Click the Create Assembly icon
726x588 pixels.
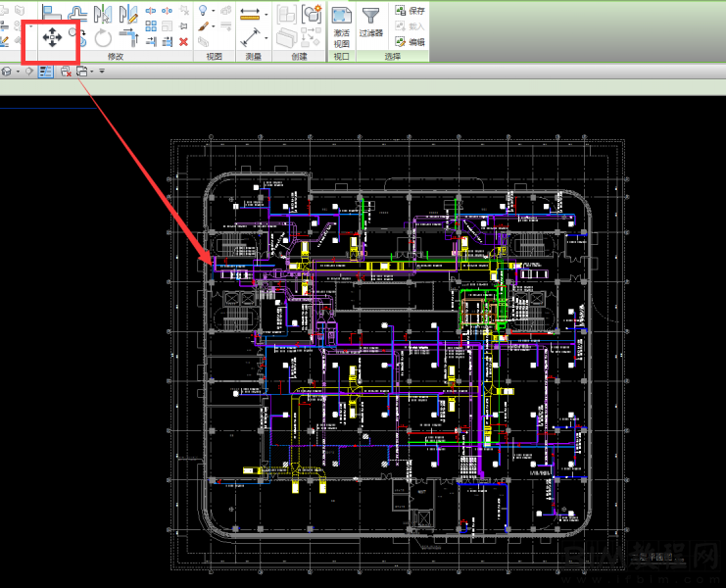287,15
